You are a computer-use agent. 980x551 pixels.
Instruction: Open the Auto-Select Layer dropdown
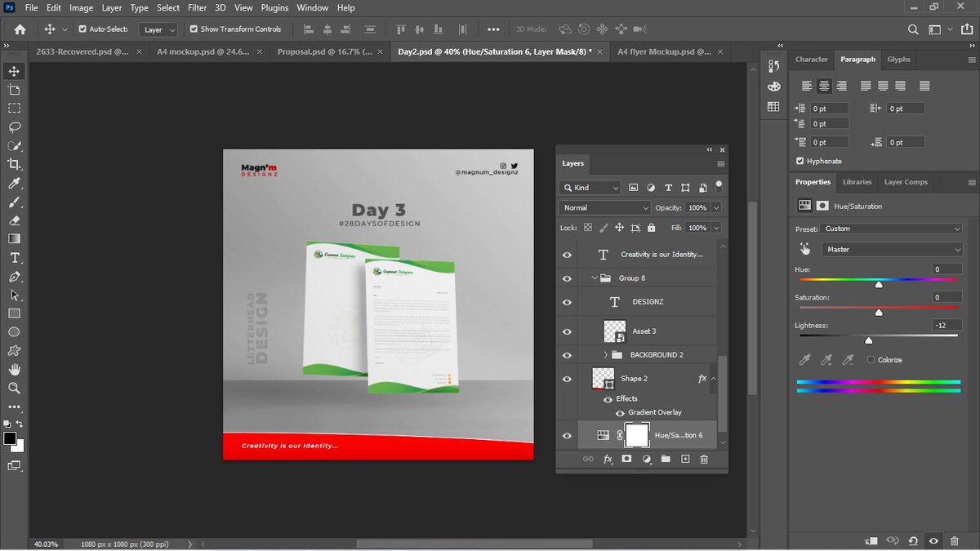pos(158,29)
